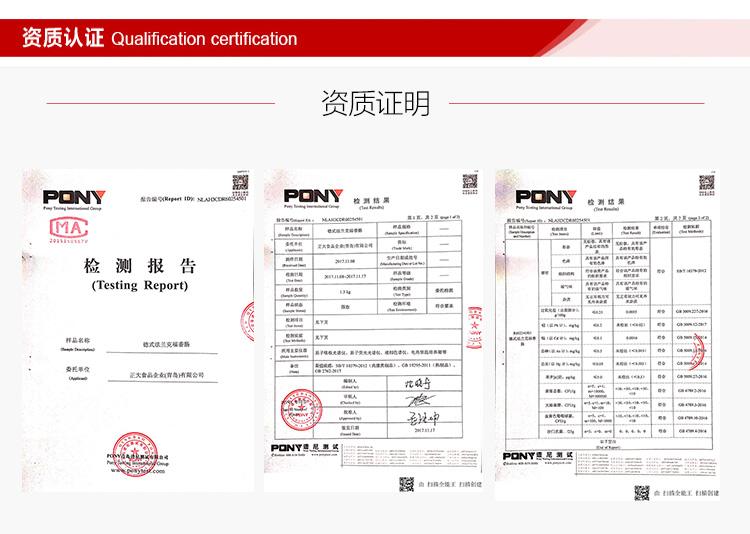Click the 资质证明 section title
Image resolution: width=750 pixels, height=534 pixels.
tap(375, 103)
